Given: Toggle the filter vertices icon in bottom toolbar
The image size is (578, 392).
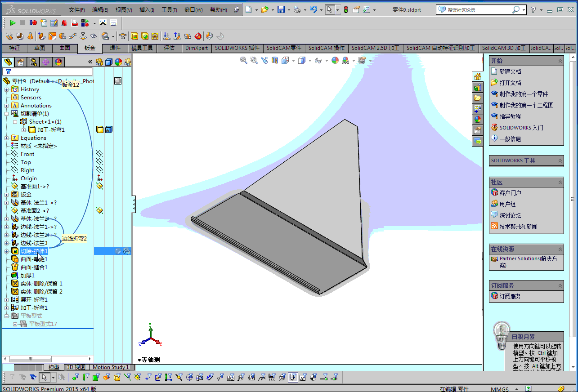Looking at the screenshot, I should tap(76, 377).
